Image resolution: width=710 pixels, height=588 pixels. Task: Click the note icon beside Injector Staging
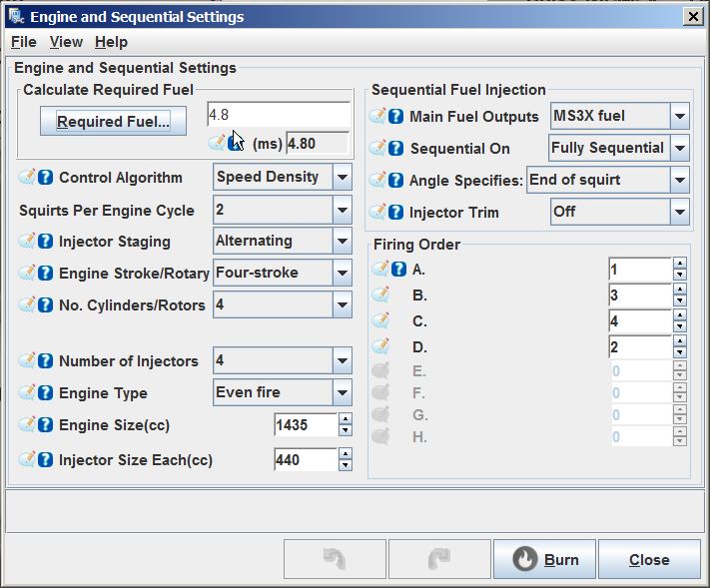click(28, 241)
